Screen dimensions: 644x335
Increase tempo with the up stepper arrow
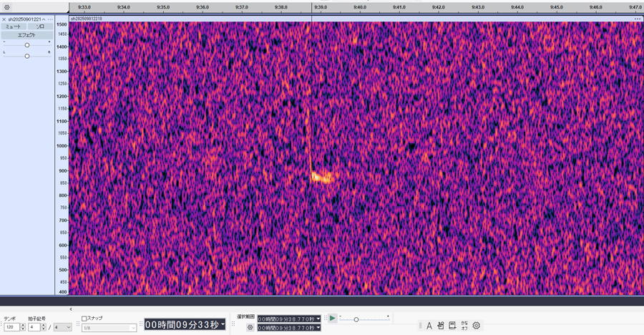23,325
